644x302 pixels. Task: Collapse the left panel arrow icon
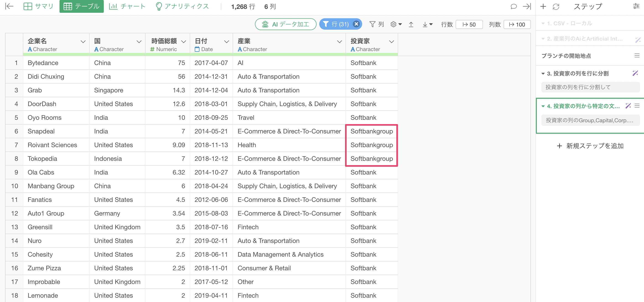click(x=9, y=6)
